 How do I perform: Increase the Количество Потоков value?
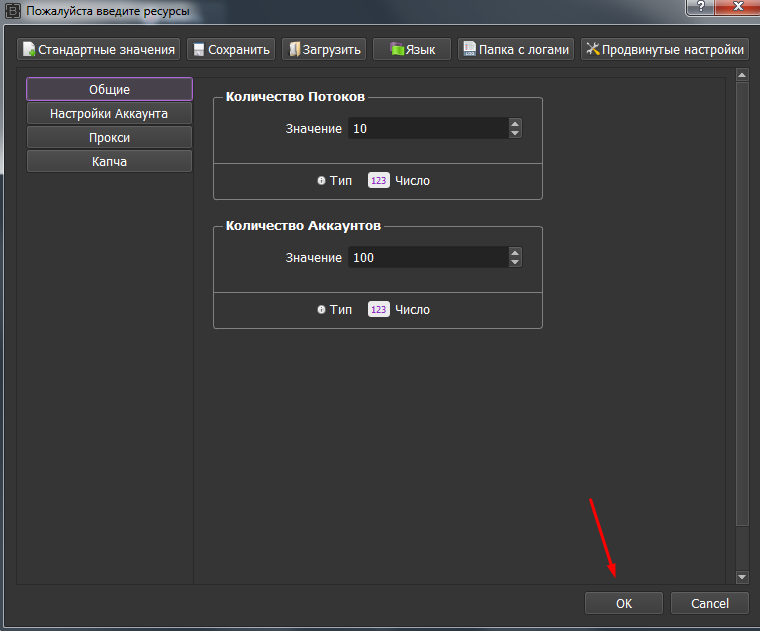[515, 124]
